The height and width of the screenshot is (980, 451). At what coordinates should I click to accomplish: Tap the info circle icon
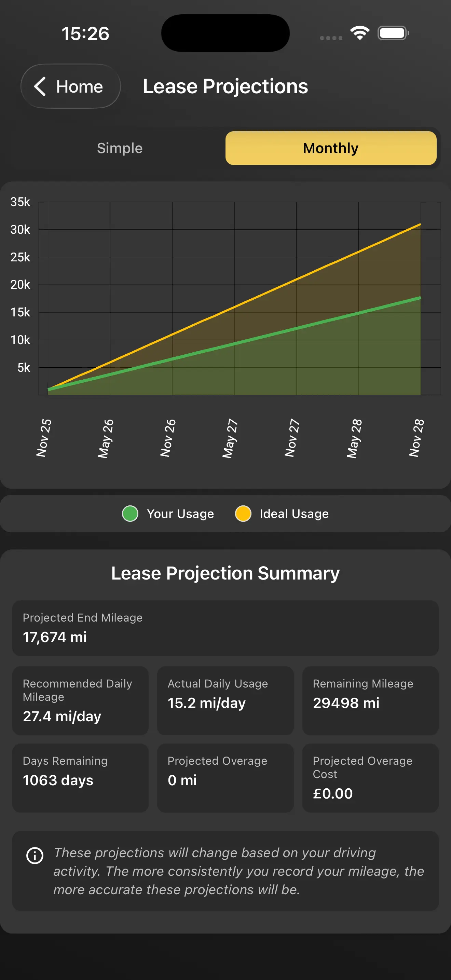pos(35,856)
